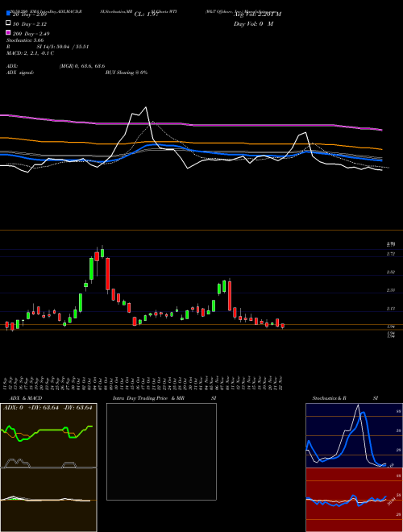Click the 'ADX: 0 +DY: 63.64 -DY: 63.64' header

[x=48, y=408]
